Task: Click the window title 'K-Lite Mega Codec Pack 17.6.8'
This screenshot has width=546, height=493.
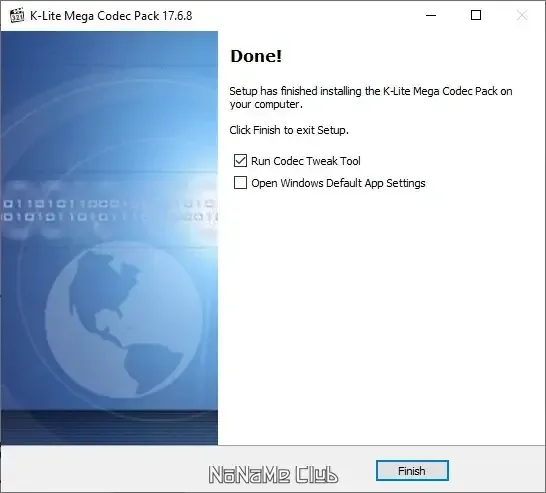Action: (111, 16)
